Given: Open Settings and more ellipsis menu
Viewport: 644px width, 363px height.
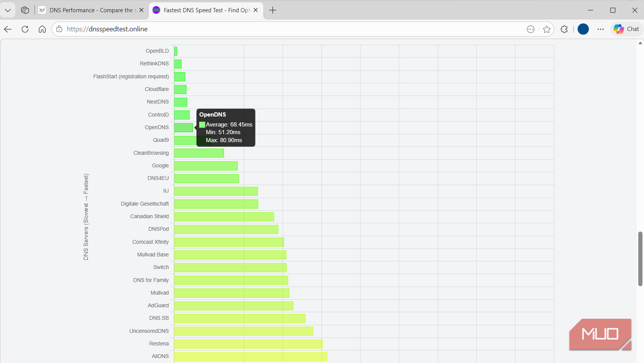Looking at the screenshot, I should [600, 29].
